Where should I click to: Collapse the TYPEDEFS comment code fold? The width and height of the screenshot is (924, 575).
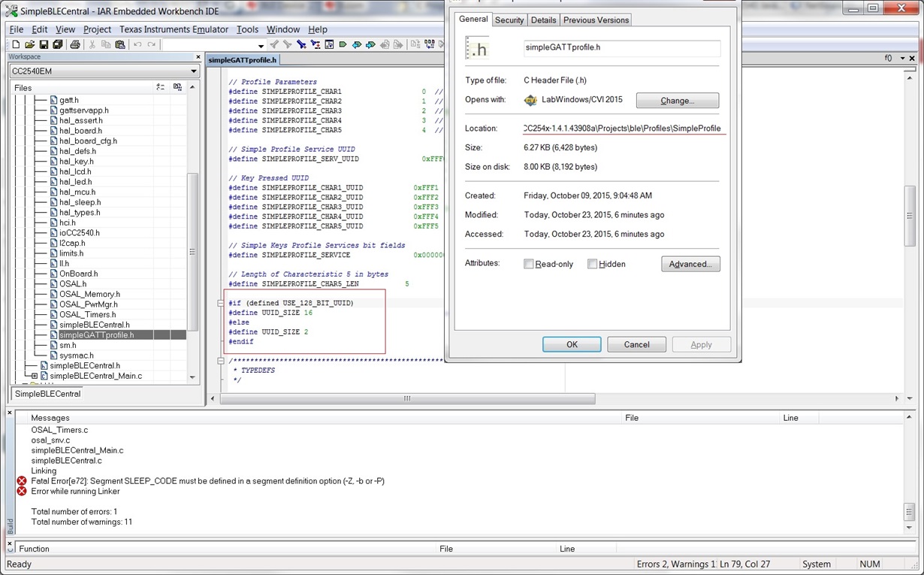point(221,361)
